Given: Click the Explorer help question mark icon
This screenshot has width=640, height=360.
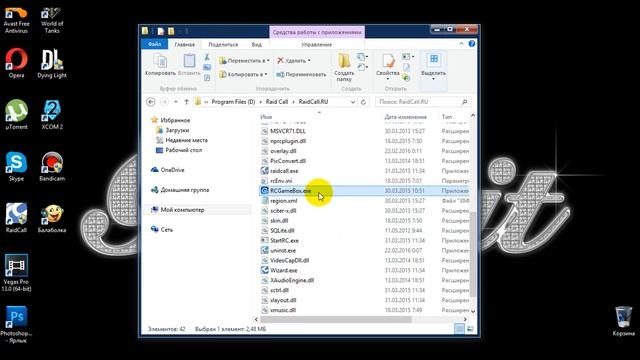Looking at the screenshot, I should point(472,44).
